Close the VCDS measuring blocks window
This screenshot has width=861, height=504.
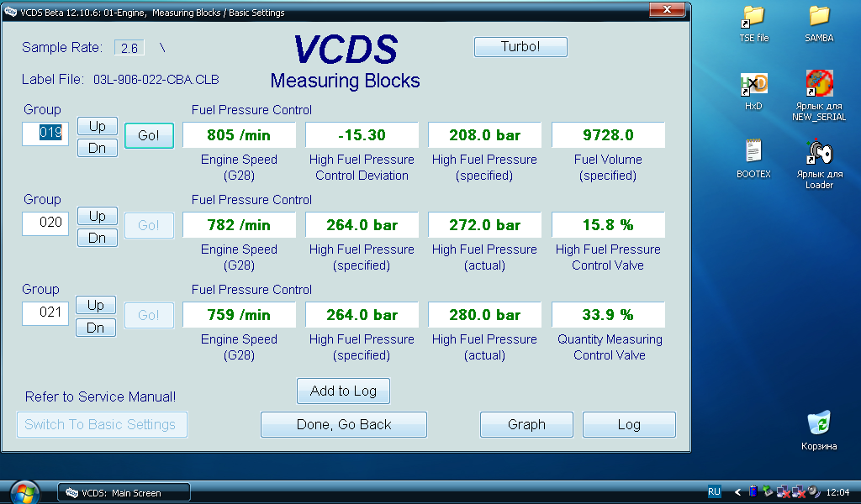click(x=667, y=9)
